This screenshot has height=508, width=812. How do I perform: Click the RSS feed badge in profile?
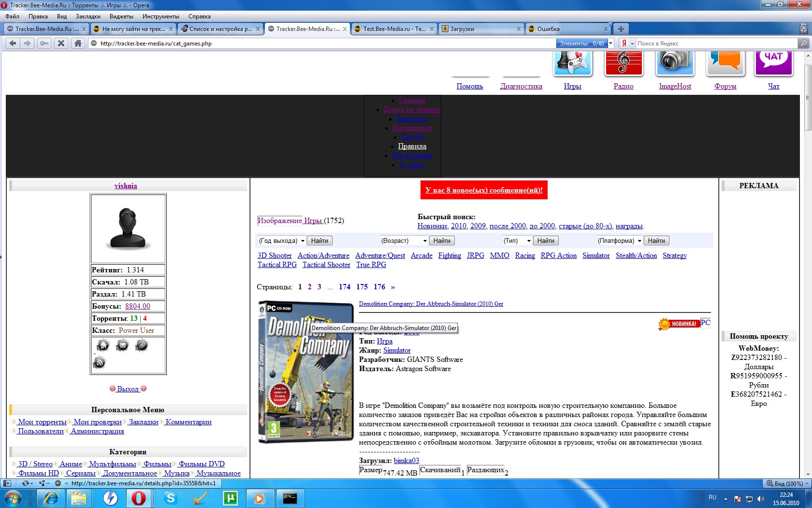99,362
